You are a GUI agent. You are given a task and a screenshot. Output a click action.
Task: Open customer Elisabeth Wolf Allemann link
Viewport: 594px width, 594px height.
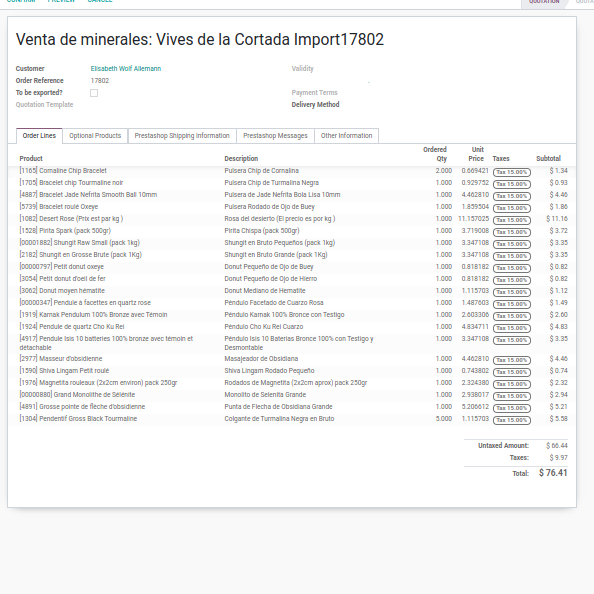pos(126,69)
